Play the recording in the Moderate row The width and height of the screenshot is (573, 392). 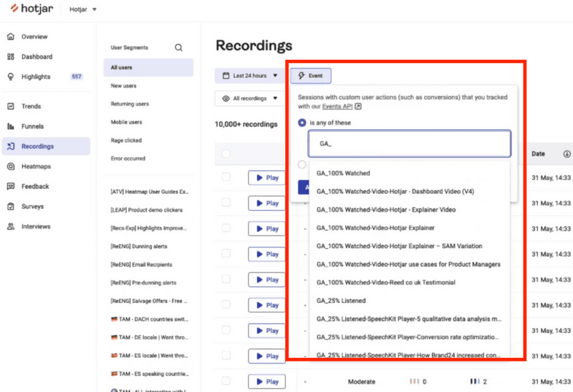tap(267, 382)
